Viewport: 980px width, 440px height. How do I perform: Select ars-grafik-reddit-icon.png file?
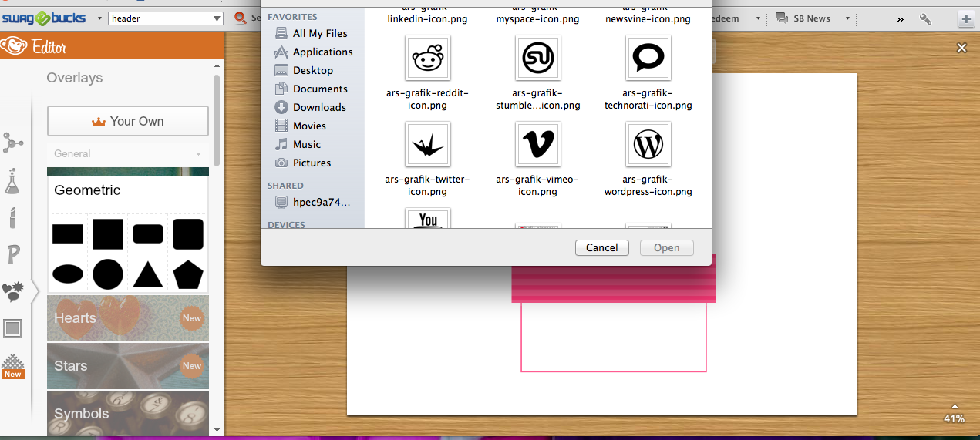coord(427,58)
